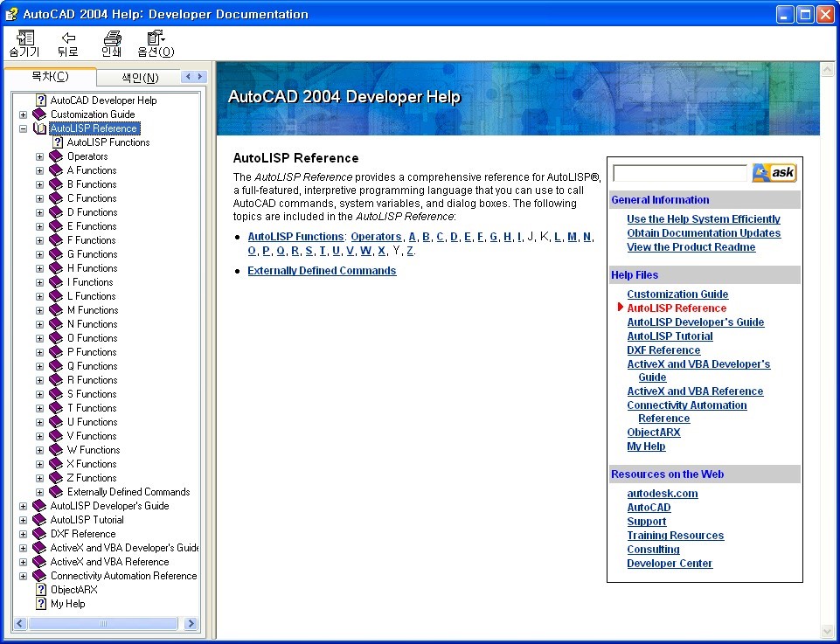Click the G Functions book icon

click(x=56, y=254)
